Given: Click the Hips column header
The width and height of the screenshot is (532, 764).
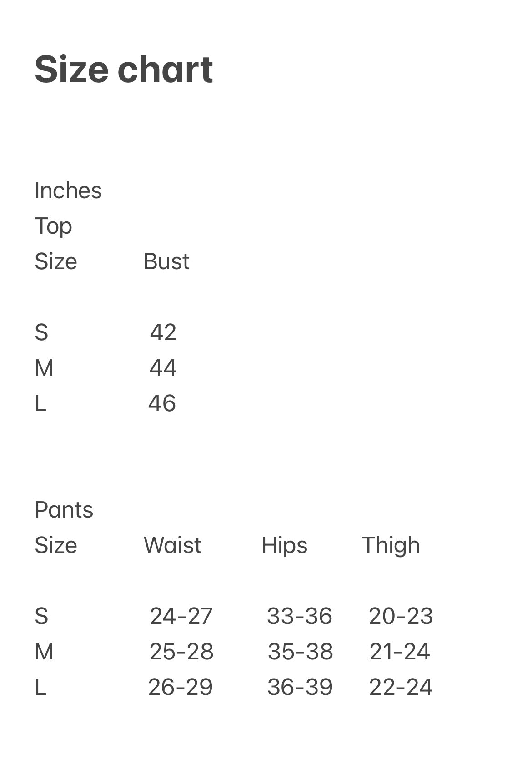Looking at the screenshot, I should coord(284,545).
